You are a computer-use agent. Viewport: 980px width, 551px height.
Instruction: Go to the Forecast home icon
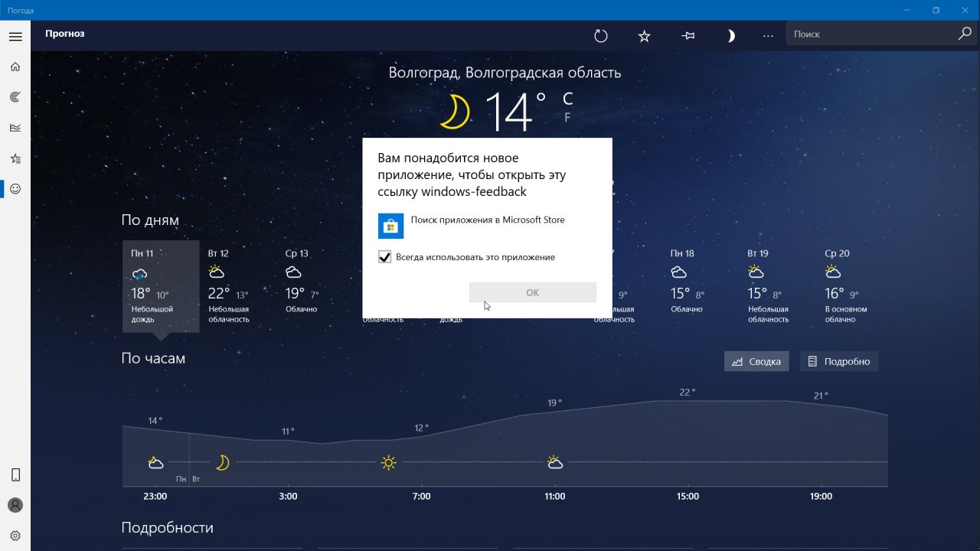tap(15, 67)
